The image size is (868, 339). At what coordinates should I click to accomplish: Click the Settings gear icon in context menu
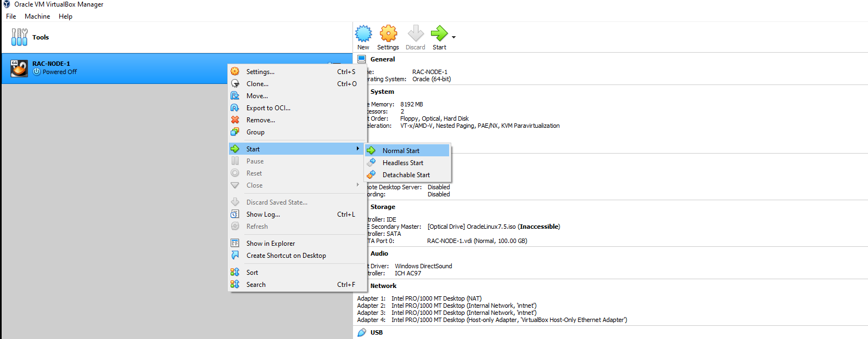click(235, 71)
